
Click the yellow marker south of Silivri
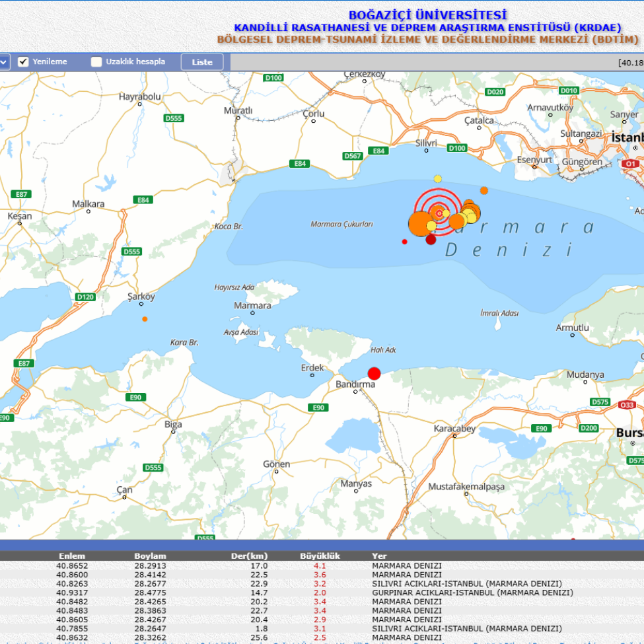point(437,179)
